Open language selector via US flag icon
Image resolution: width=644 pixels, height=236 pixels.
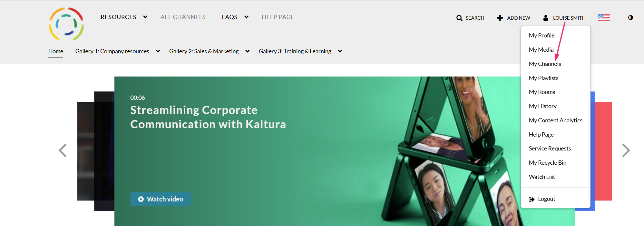coord(604,17)
